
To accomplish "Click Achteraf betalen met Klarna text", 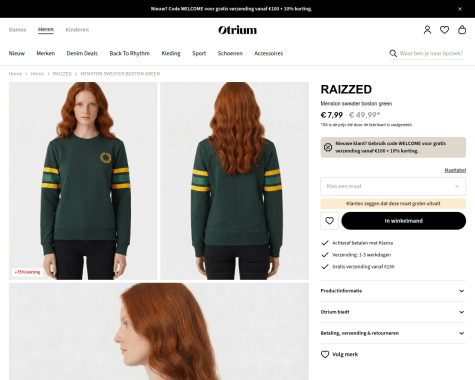I will tap(362, 243).
